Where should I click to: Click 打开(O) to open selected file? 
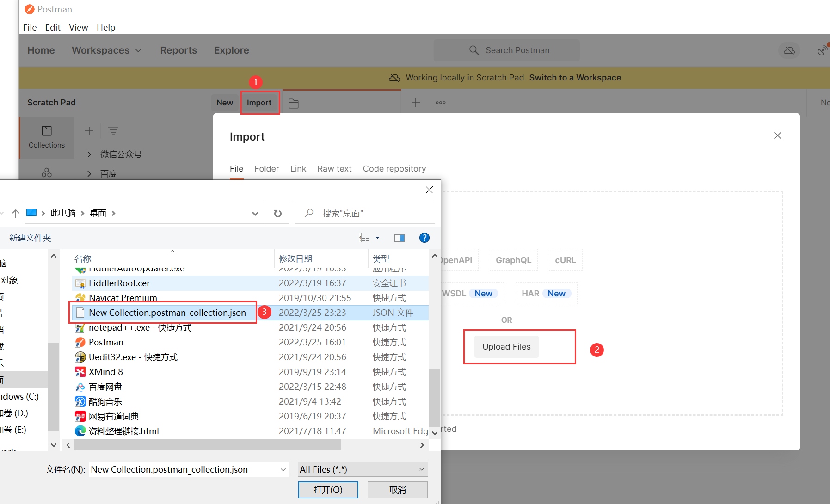tap(328, 490)
